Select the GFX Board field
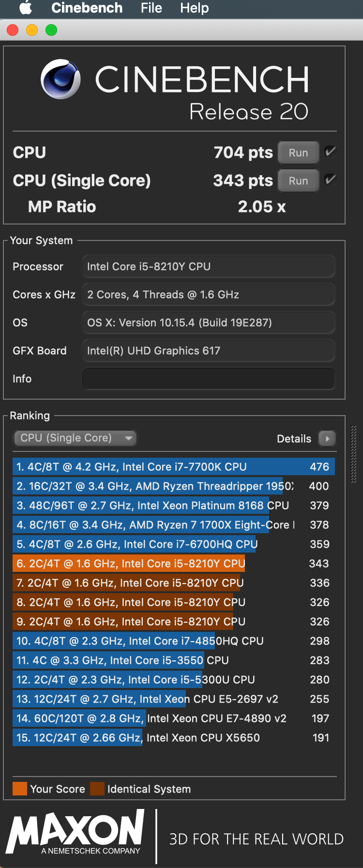The width and height of the screenshot is (363, 868). click(x=208, y=350)
